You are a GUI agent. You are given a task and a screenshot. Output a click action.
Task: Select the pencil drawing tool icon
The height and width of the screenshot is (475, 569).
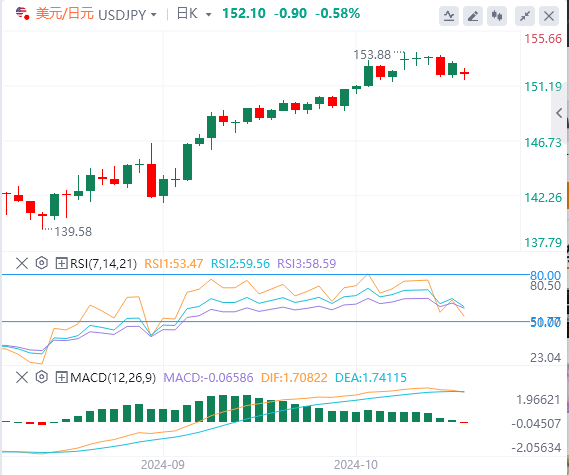(473, 16)
